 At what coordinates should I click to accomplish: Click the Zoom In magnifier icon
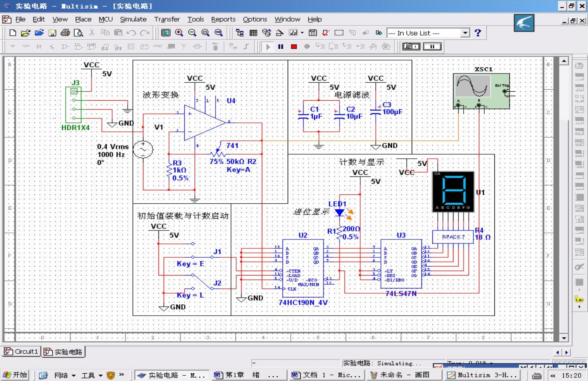[179, 33]
